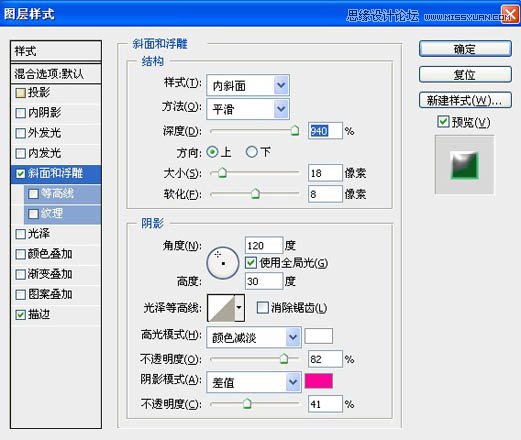This screenshot has width=521, height=440.
Task: Select the 光泽 effect row label
Action: (39, 234)
